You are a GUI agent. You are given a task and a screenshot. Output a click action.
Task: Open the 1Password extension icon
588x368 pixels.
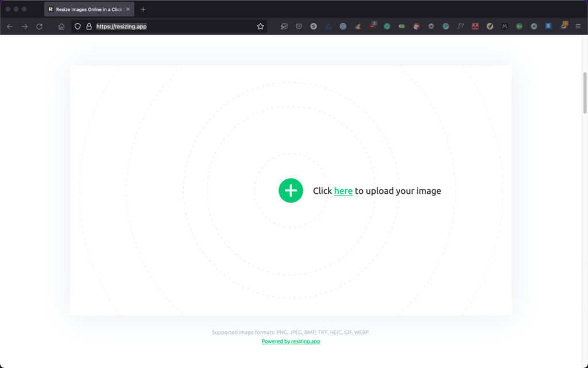343,26
